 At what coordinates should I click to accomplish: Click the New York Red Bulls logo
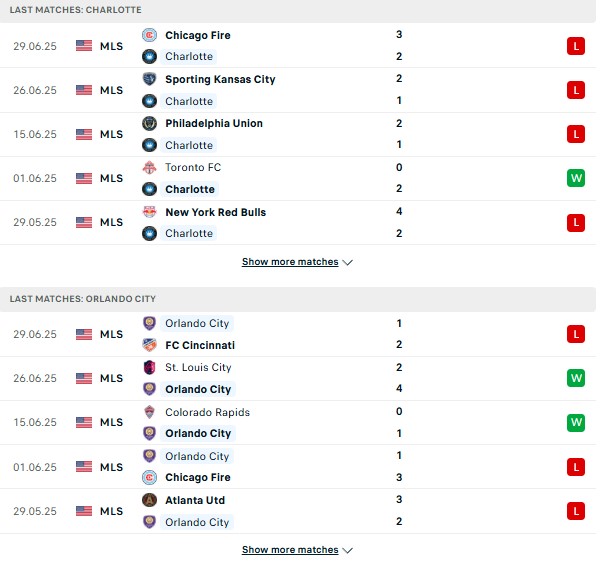[x=149, y=212]
